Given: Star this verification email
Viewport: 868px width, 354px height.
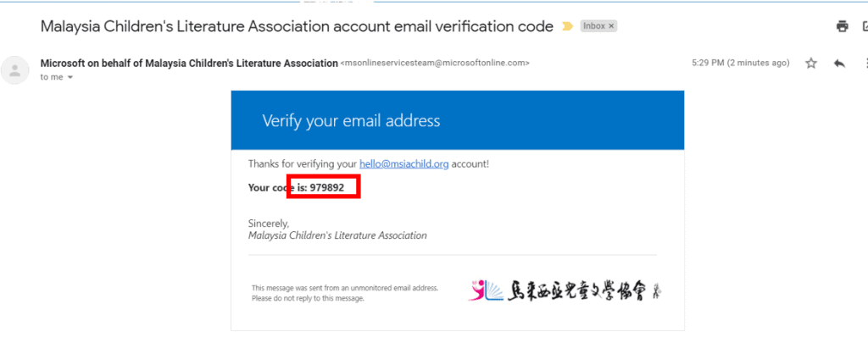Looking at the screenshot, I should coord(811,63).
